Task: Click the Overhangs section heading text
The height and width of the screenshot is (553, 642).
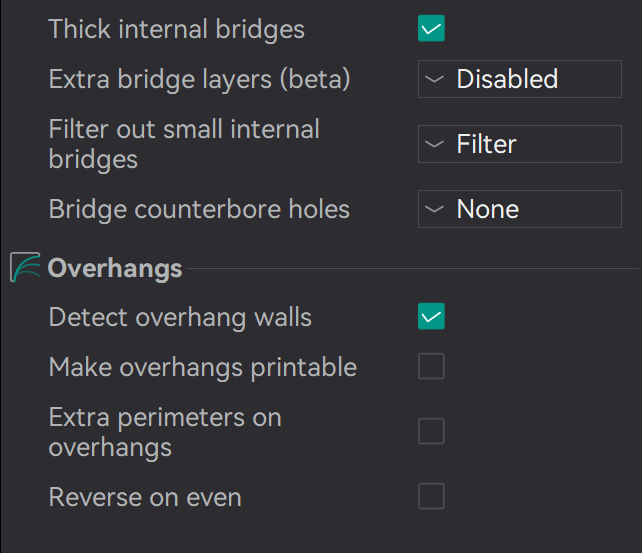Action: point(115,268)
